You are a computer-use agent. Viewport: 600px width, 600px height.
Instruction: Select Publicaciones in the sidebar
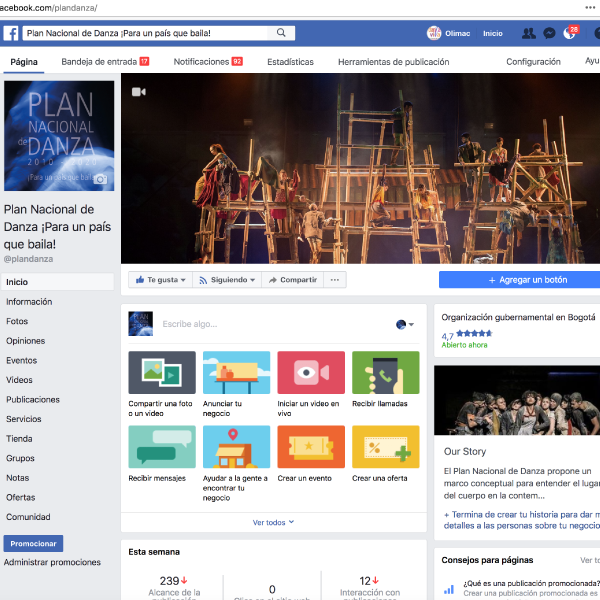tap(33, 399)
